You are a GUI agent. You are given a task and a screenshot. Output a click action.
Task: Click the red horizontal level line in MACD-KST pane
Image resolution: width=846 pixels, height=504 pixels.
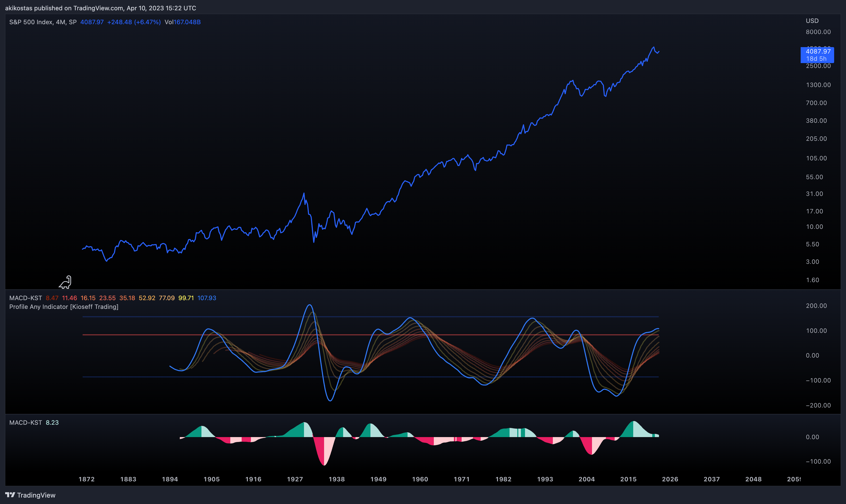(x=370, y=335)
